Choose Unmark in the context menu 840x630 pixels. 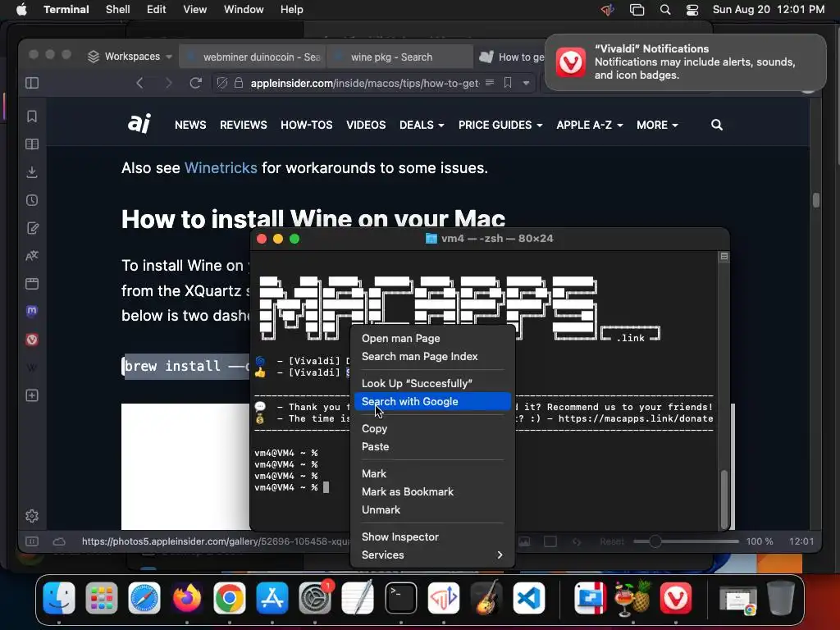point(432,509)
